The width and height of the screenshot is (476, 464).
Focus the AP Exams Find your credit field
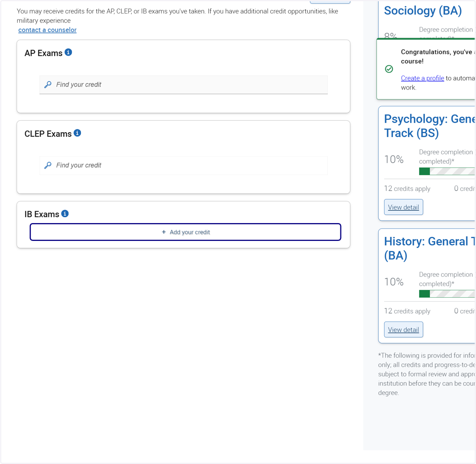(184, 85)
